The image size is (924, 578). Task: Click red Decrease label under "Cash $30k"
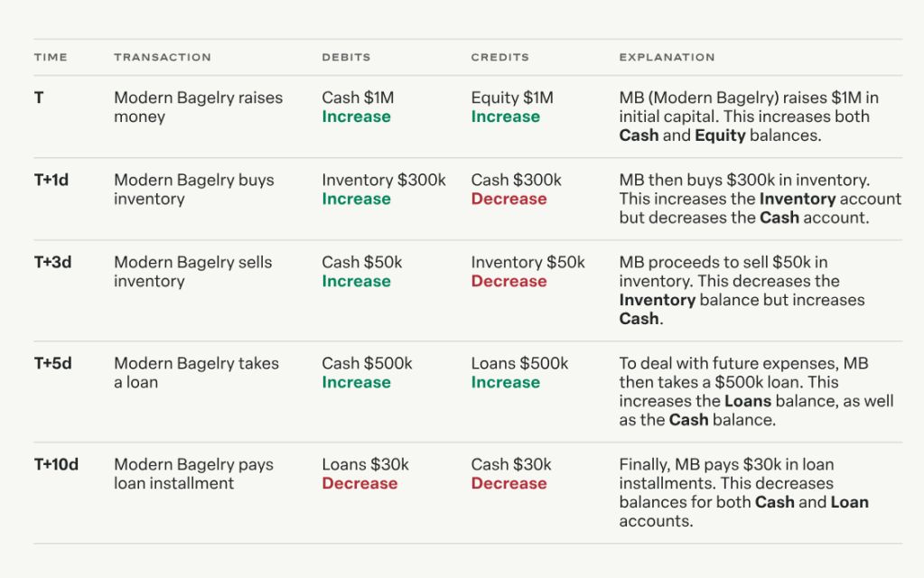click(509, 483)
